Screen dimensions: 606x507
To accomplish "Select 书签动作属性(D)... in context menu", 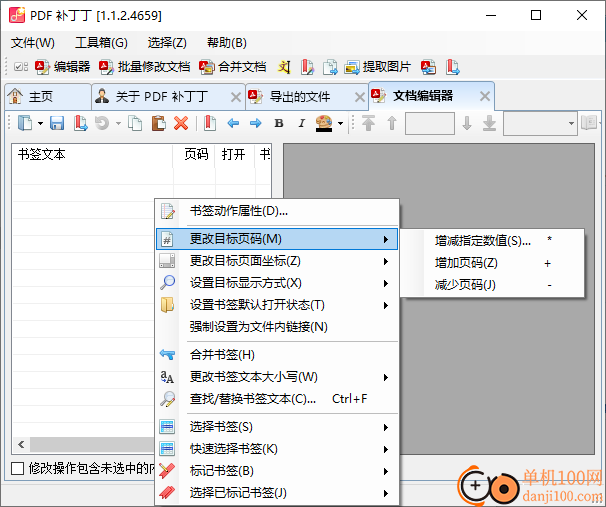I will 277,211.
